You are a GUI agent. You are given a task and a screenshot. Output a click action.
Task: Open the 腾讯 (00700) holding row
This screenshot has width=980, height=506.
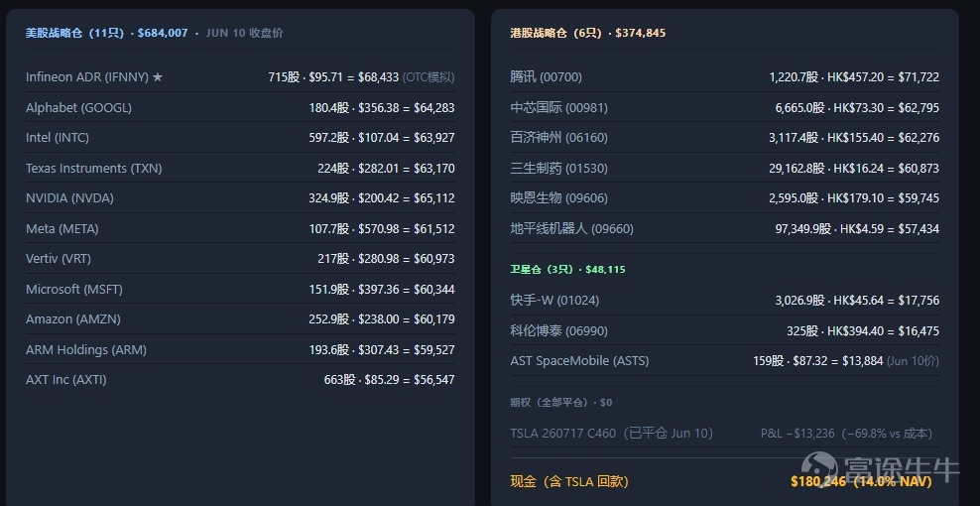[x=724, y=77]
